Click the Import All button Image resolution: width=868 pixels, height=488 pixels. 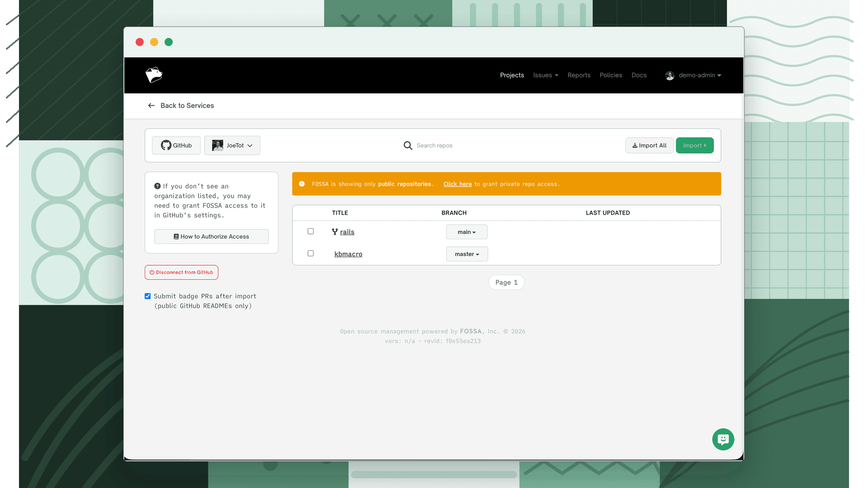click(x=649, y=145)
